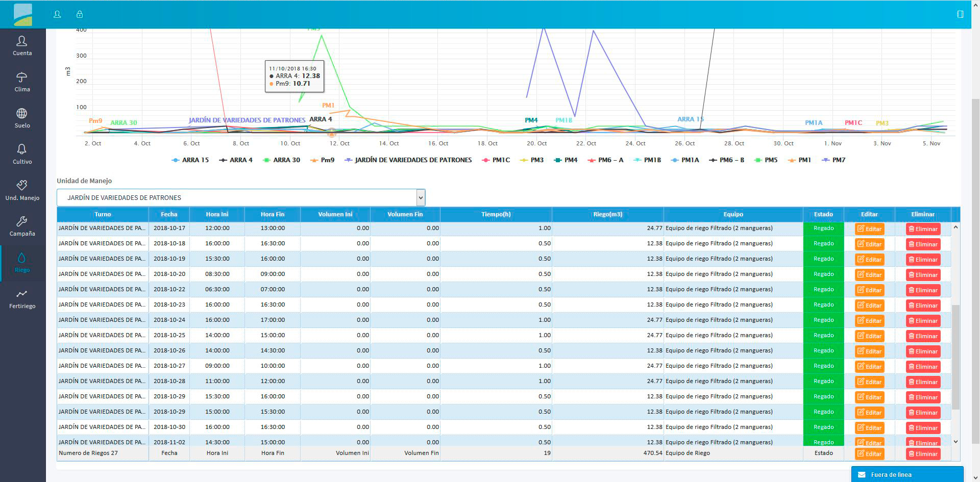Click Regado status of 2018-10-25 row
Screen dimensions: 980x482
point(823,335)
